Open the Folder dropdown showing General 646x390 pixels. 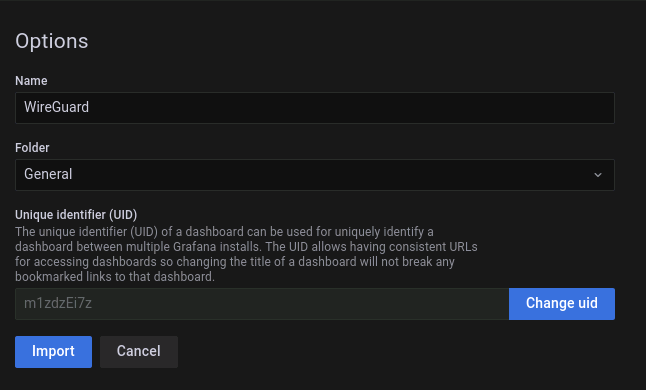point(315,175)
